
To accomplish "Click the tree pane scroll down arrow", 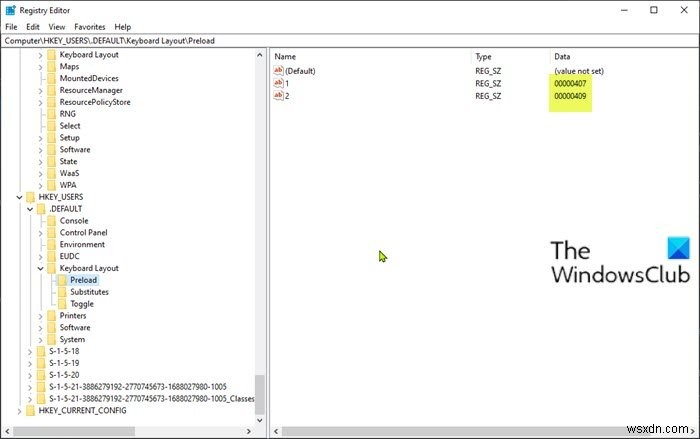I will [x=260, y=420].
